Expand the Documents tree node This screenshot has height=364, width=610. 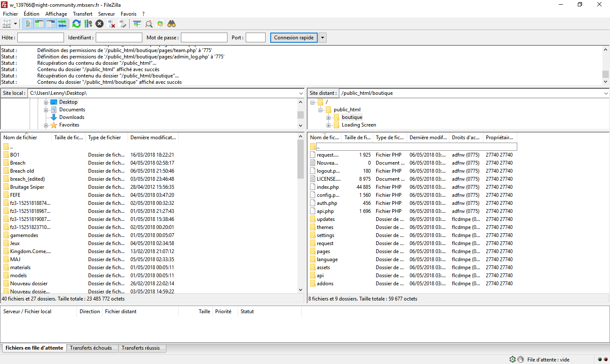(x=46, y=110)
